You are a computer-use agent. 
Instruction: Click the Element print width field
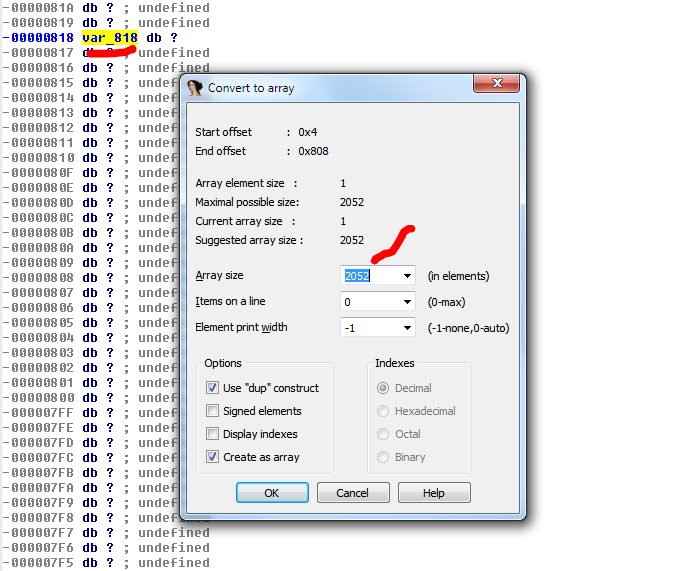coord(370,328)
